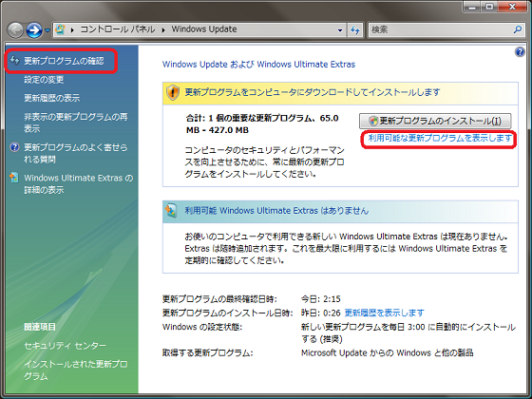Viewport: 532px width, 399px height.
Task: Close the Windows Update window
Action: (512, 7)
